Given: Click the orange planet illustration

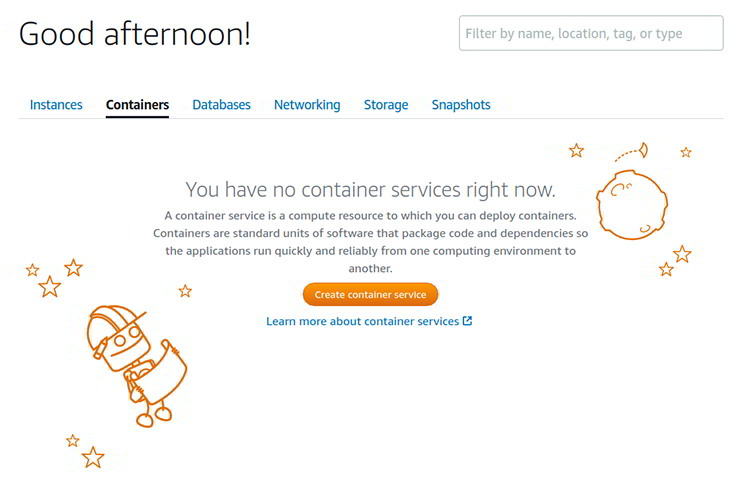Looking at the screenshot, I should pos(631,205).
